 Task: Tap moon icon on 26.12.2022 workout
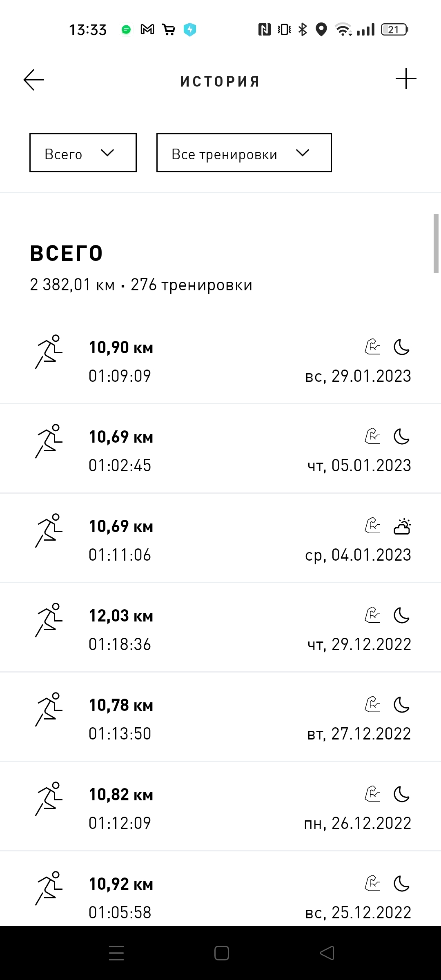pos(401,794)
